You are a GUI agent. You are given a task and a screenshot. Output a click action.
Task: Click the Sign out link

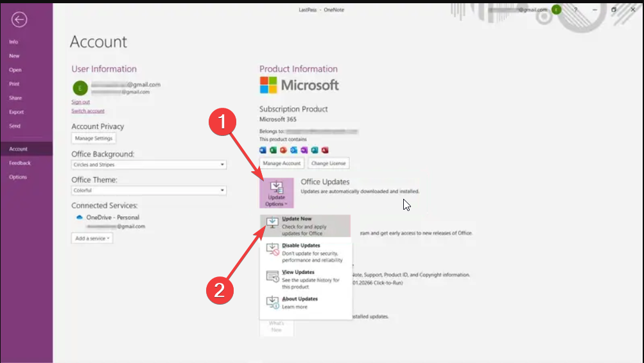80,102
